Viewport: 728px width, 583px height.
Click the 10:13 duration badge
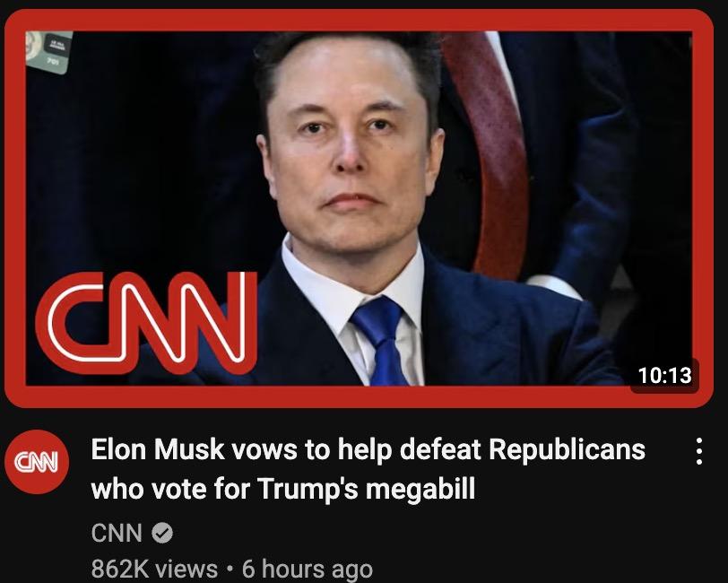point(665,375)
